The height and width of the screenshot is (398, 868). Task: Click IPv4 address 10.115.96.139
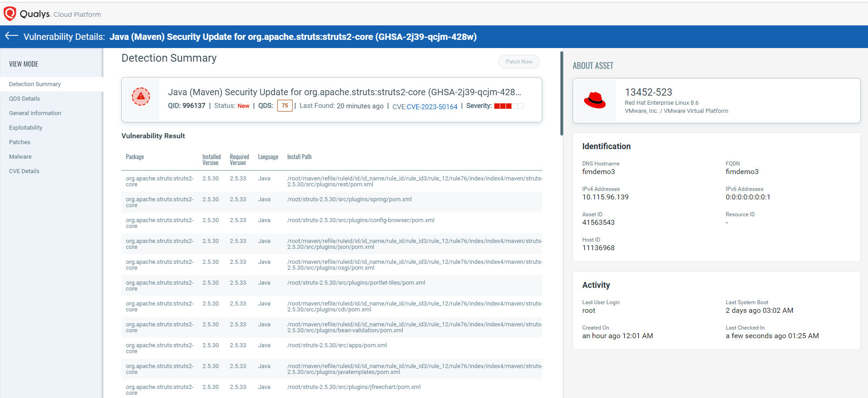coord(605,197)
